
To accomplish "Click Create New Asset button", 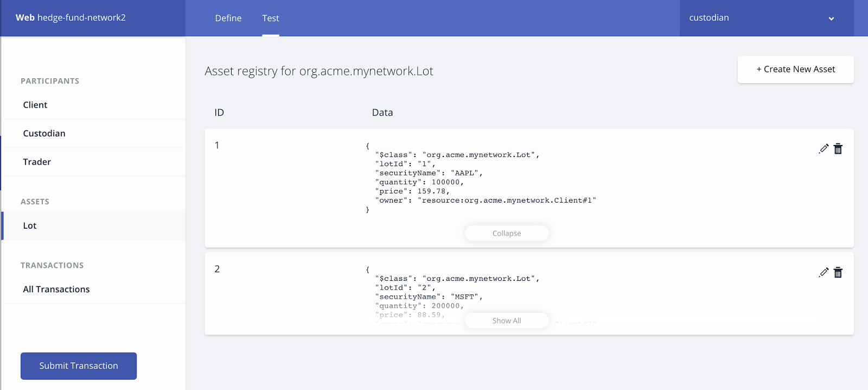I will [x=795, y=70].
